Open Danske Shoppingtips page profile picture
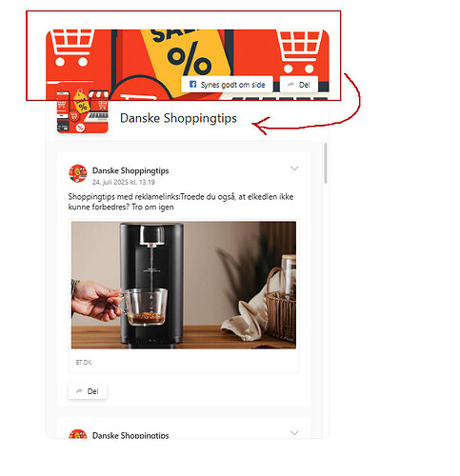 tap(83, 110)
